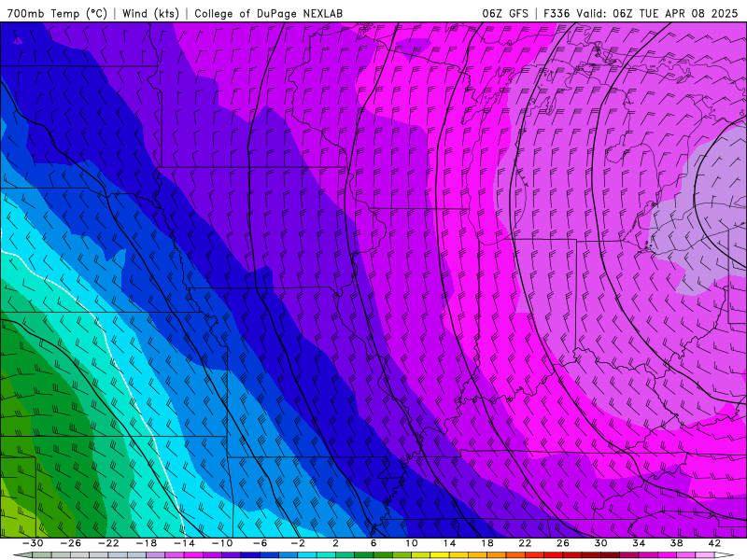
Task: Click the "Wind (kts)" header label
Action: pyautogui.click(x=150, y=13)
